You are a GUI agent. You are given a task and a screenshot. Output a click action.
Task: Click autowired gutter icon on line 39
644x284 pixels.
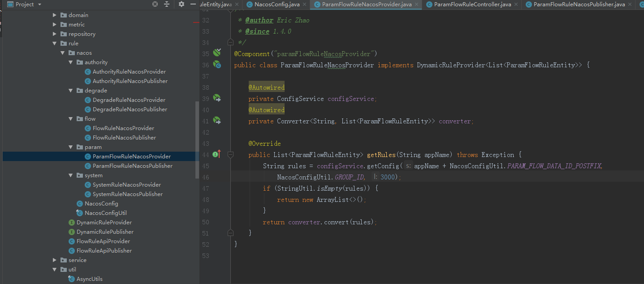coord(217,98)
